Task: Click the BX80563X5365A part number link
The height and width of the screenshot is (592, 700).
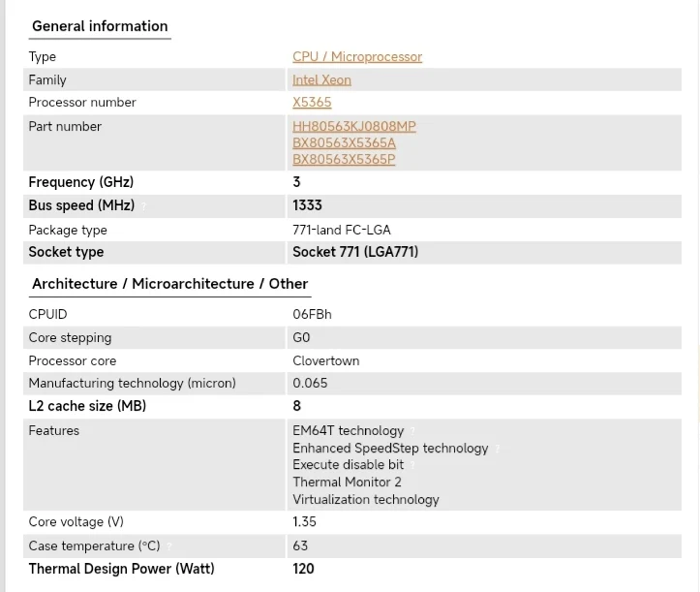Action: point(344,143)
